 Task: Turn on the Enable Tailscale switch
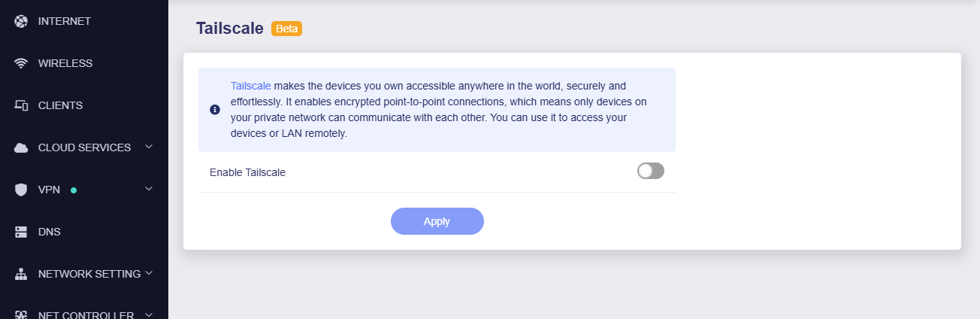(x=650, y=171)
